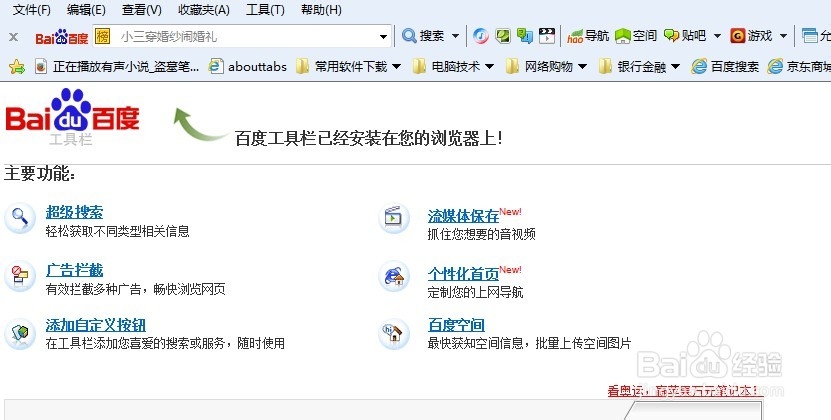Open 贴吧 from the toolbar
The image size is (831, 420).
coord(685,36)
